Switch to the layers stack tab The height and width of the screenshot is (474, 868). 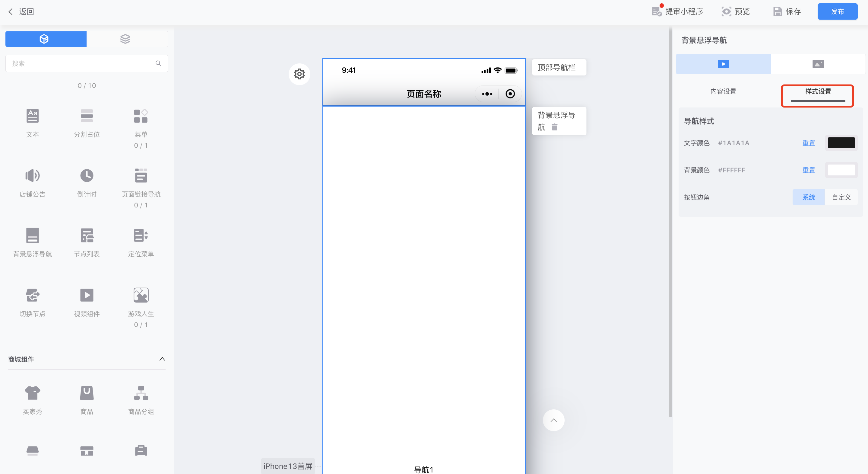[127, 39]
